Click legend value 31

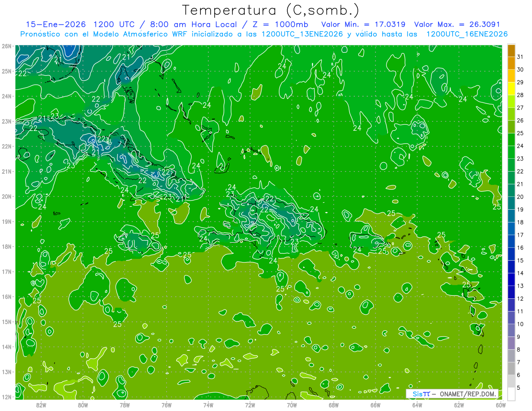[x=520, y=57]
